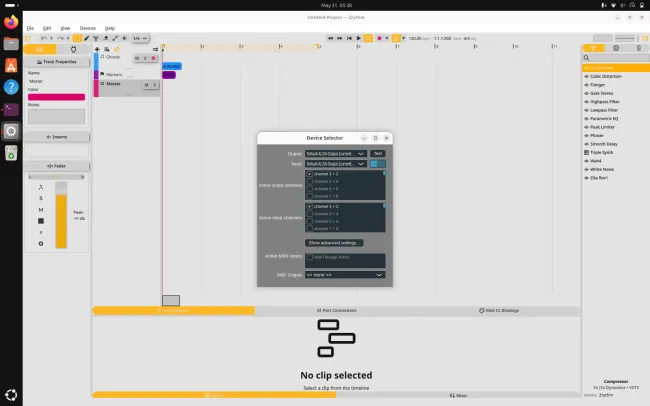This screenshot has width=650, height=406.
Task: Arm recording on the Chords track
Action: pos(153,58)
